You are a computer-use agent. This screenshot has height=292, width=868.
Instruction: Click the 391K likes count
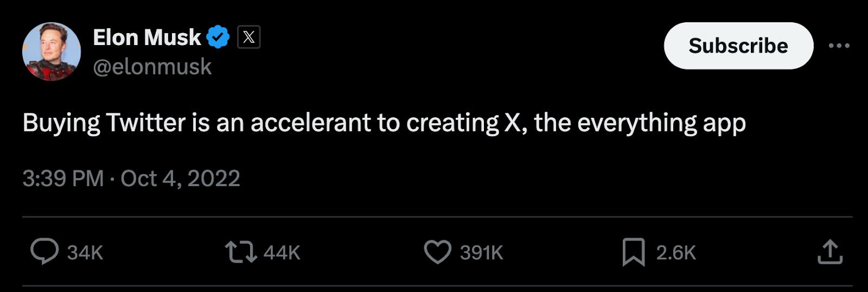pyautogui.click(x=482, y=253)
